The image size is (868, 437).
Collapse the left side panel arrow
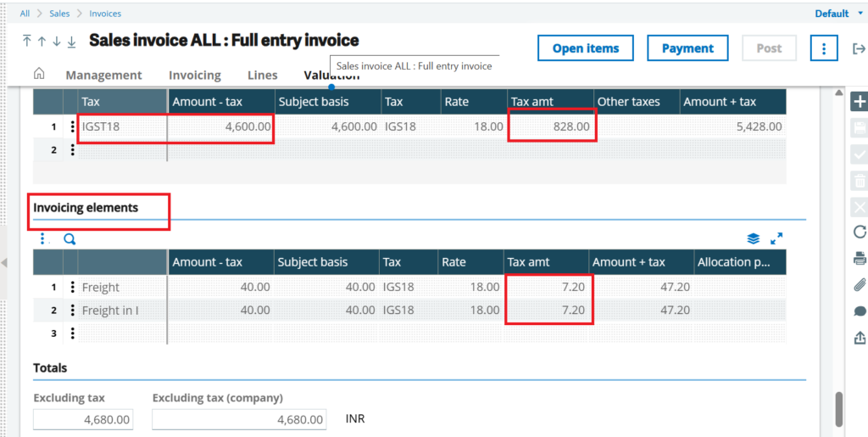click(3, 262)
